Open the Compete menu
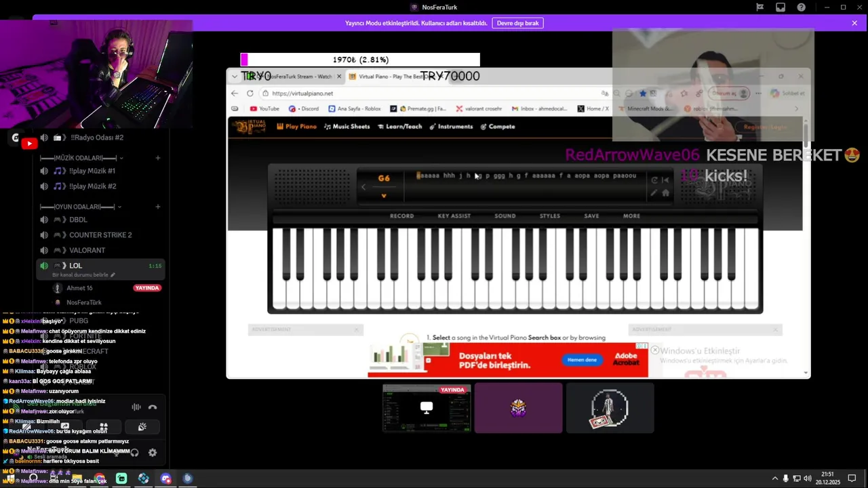Image resolution: width=868 pixels, height=488 pixels. click(x=498, y=127)
